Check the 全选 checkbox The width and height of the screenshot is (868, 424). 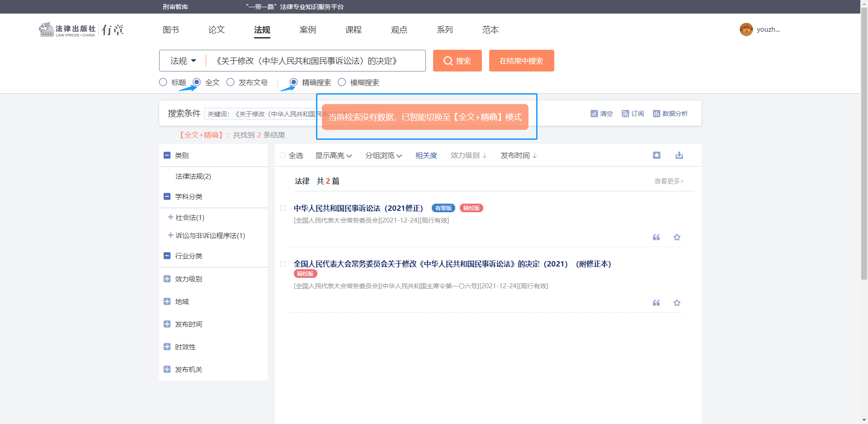tap(283, 156)
